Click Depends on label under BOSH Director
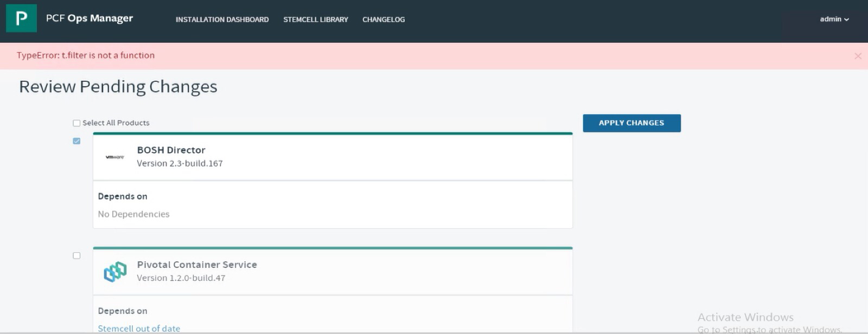The image size is (868, 334). pyautogui.click(x=123, y=197)
